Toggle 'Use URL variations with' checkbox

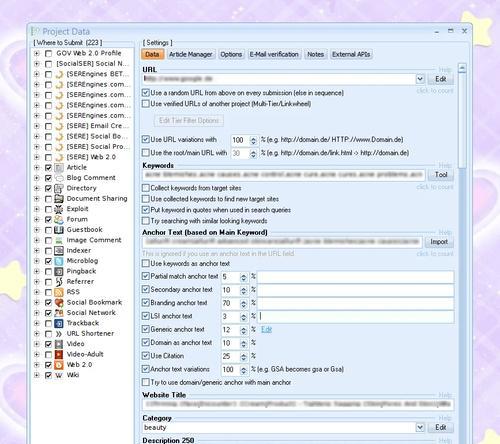(x=146, y=139)
